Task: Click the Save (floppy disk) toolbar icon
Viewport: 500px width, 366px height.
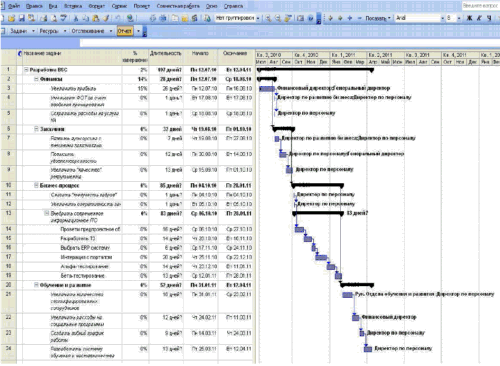Action: point(22,18)
